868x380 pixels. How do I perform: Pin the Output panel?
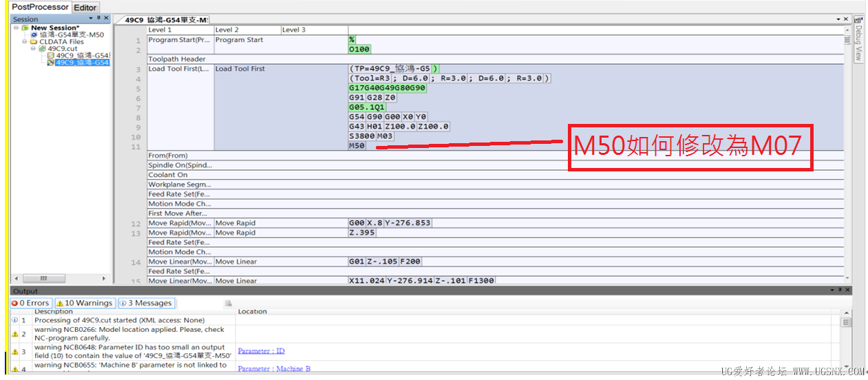tap(838, 291)
